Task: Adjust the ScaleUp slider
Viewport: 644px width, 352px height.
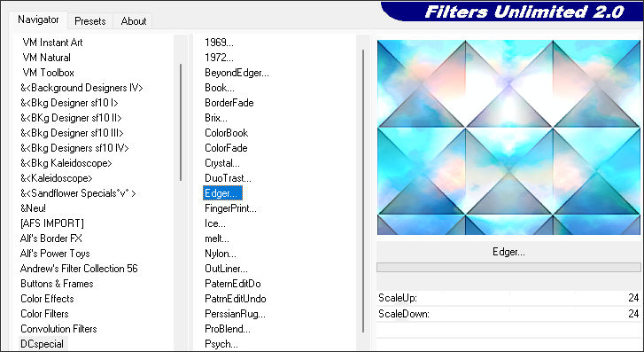Action: [508, 298]
